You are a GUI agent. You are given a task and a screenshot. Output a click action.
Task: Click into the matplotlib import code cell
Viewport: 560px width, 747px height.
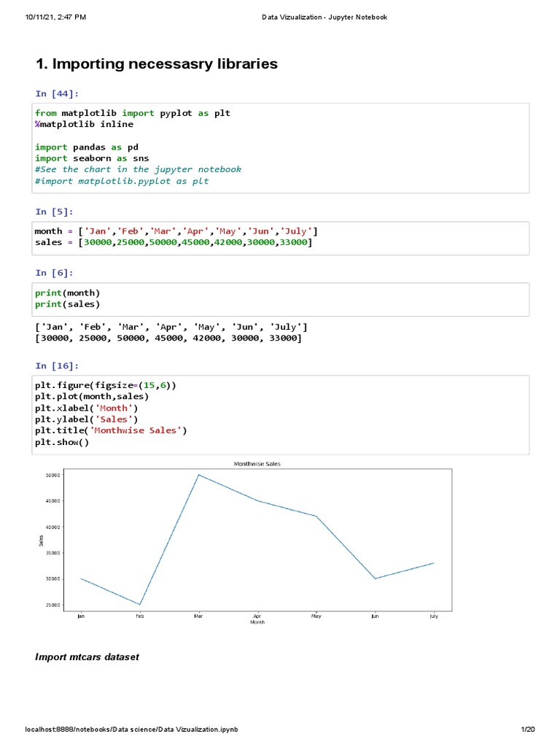click(x=281, y=147)
